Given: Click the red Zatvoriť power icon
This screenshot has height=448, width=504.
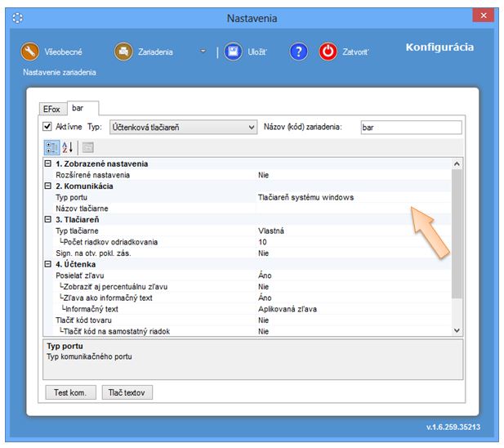Looking at the screenshot, I should click(328, 52).
